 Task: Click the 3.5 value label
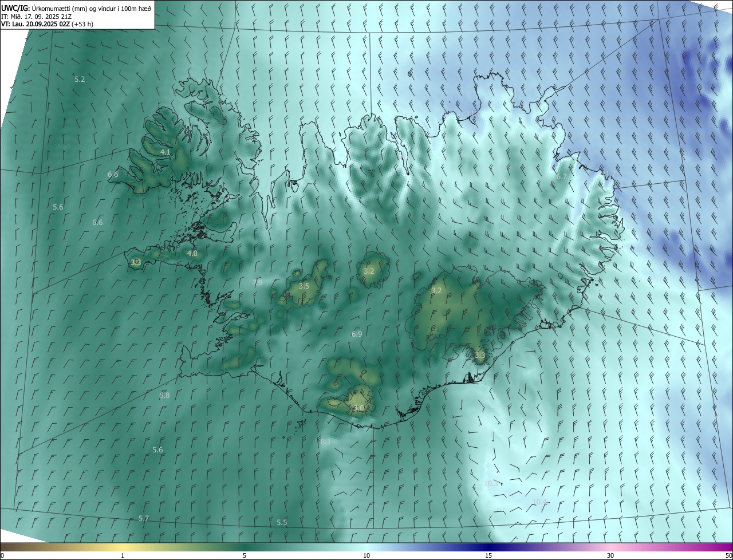pos(304,286)
